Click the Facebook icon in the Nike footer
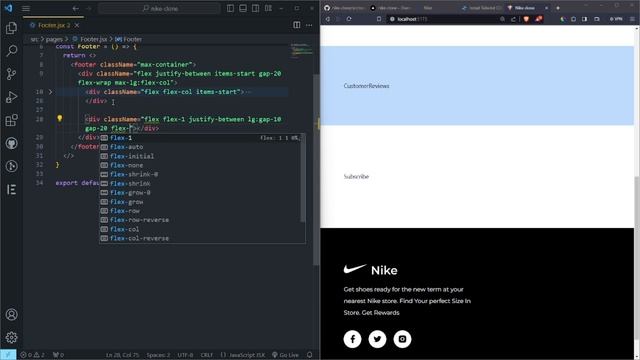Image resolution: width=640 pixels, height=360 pixels. pyautogui.click(x=352, y=339)
